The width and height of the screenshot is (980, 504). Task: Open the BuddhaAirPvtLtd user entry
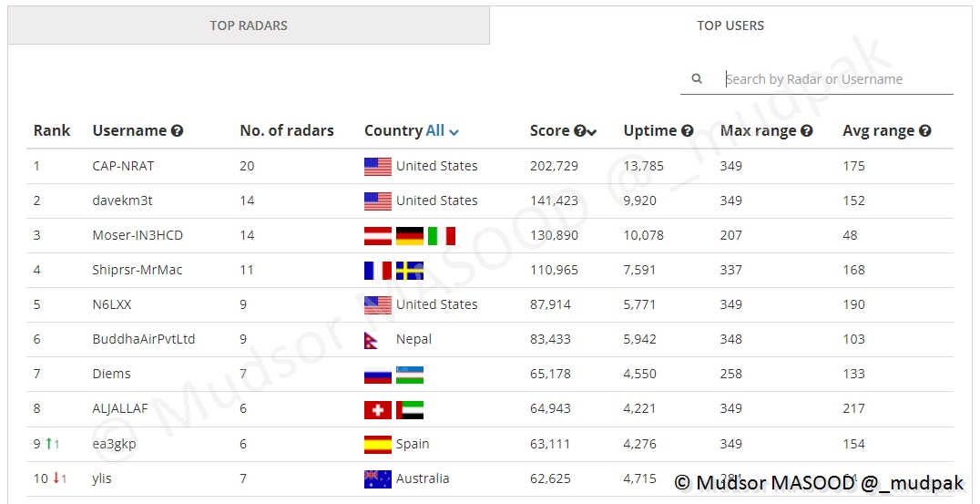[x=144, y=339]
